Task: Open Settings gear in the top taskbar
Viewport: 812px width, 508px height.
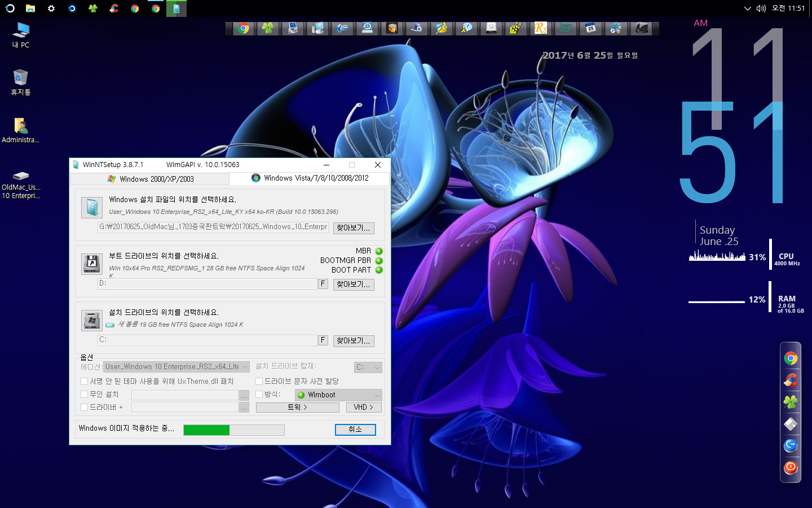Action: tap(51, 8)
